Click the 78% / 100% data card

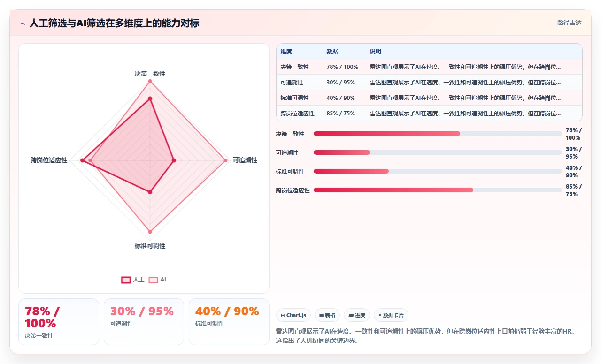[59, 322]
